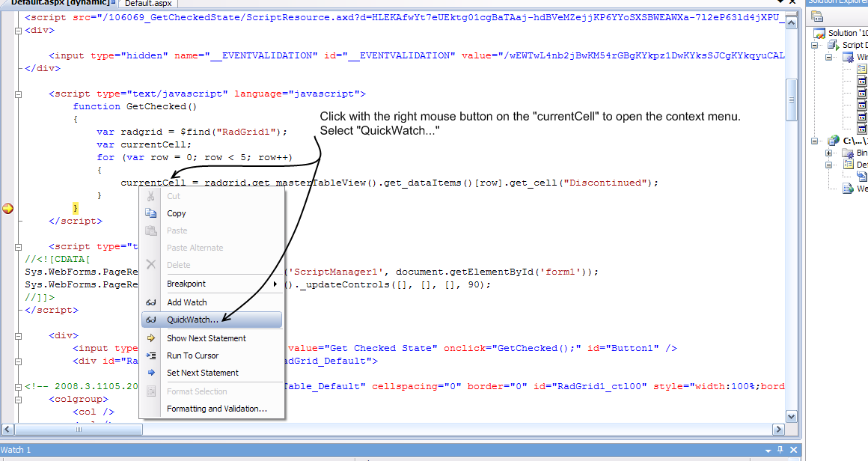This screenshot has height=461, width=868.
Task: Select the Script Documents node icon
Action: pyautogui.click(x=833, y=45)
